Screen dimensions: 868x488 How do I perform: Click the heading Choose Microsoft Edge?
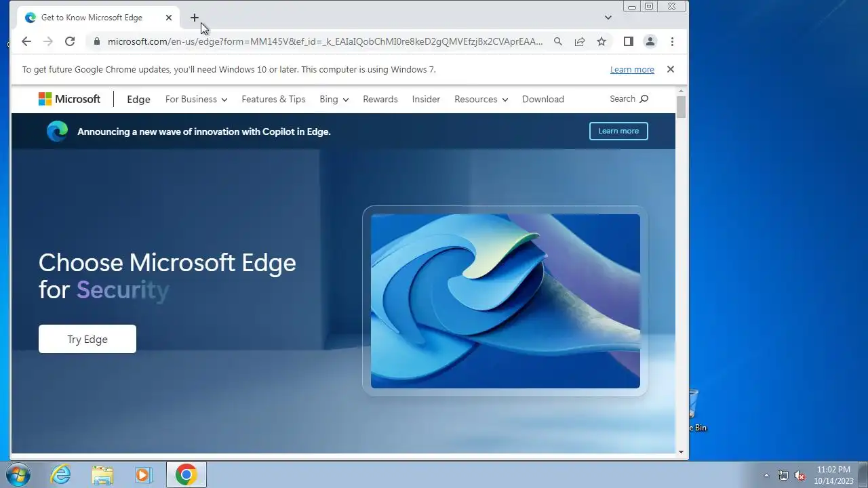167,263
